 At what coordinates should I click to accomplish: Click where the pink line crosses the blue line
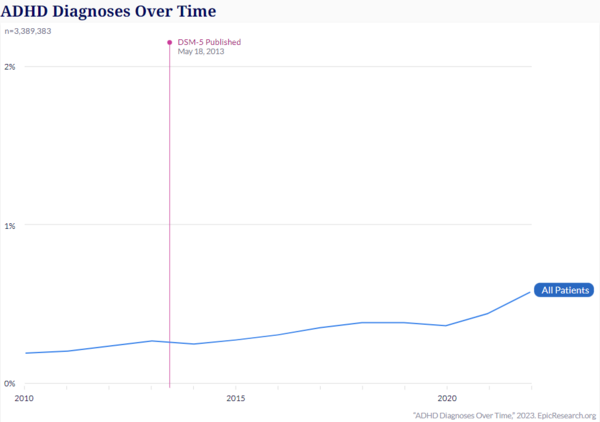(169, 342)
